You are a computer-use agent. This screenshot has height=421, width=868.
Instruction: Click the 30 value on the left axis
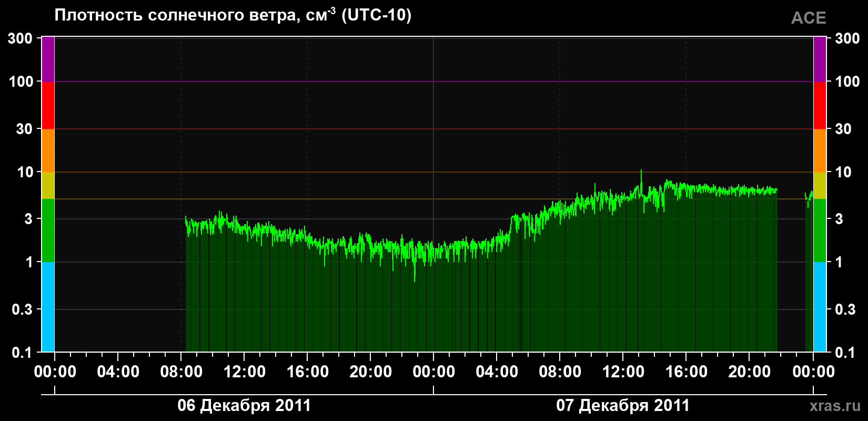tap(24, 129)
